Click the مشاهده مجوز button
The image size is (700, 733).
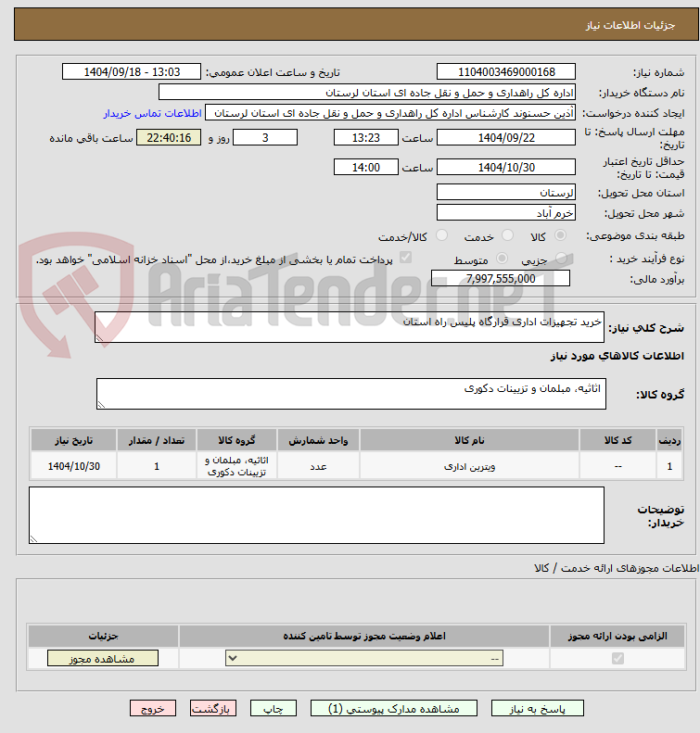102,658
